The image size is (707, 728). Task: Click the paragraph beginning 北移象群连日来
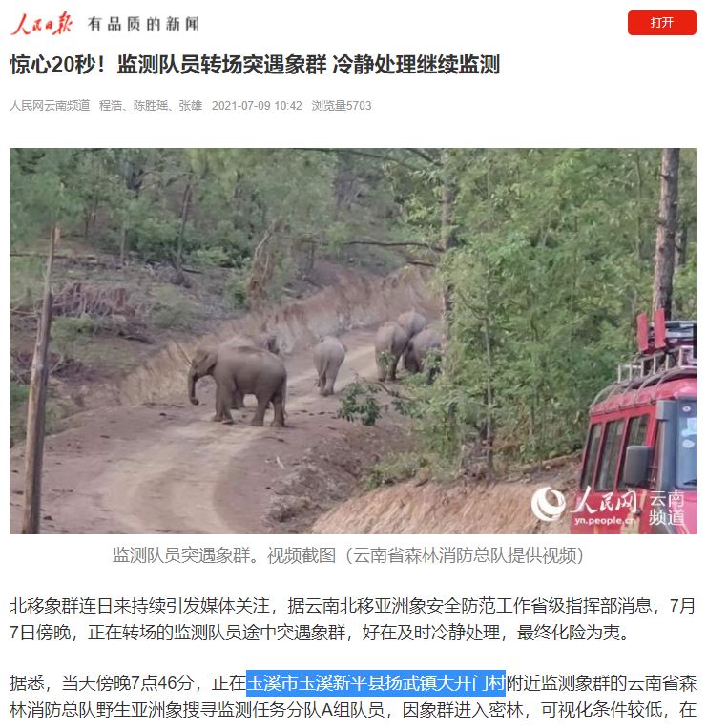coord(353,619)
